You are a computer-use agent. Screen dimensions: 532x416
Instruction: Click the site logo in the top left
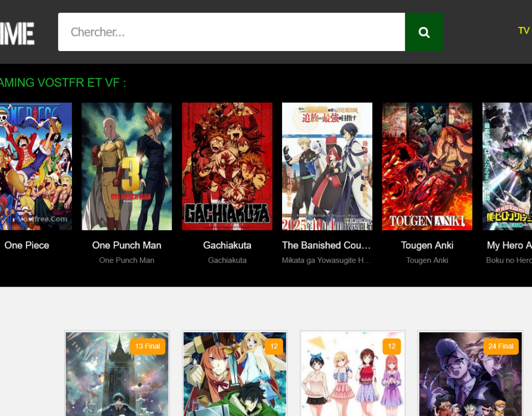[x=17, y=32]
